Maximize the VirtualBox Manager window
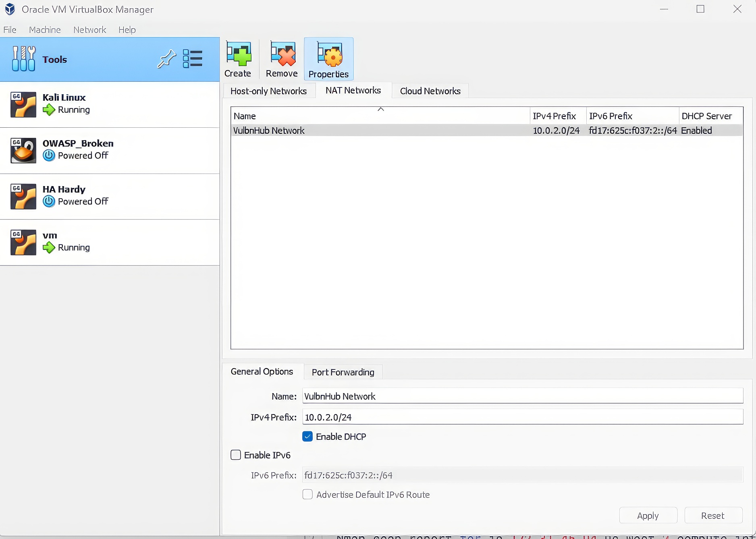This screenshot has height=539, width=756. (x=700, y=9)
